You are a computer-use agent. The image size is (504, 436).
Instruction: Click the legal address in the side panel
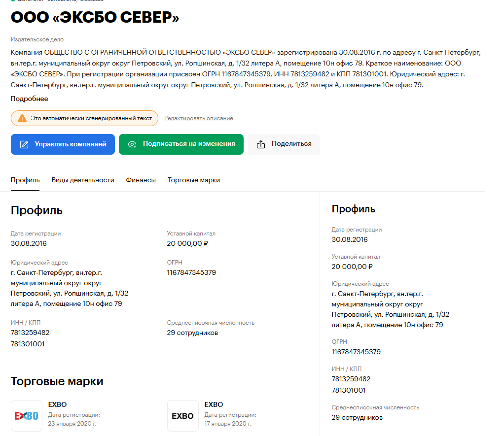(391, 309)
